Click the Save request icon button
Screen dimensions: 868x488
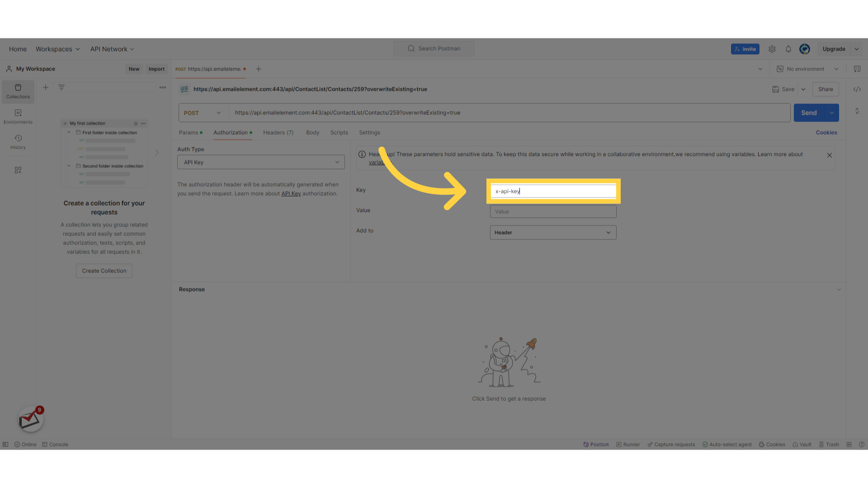click(783, 89)
